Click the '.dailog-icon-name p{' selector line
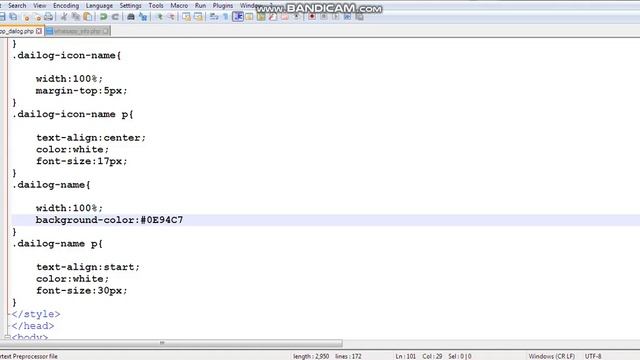Screen dimensions: 640x360 pos(73,114)
